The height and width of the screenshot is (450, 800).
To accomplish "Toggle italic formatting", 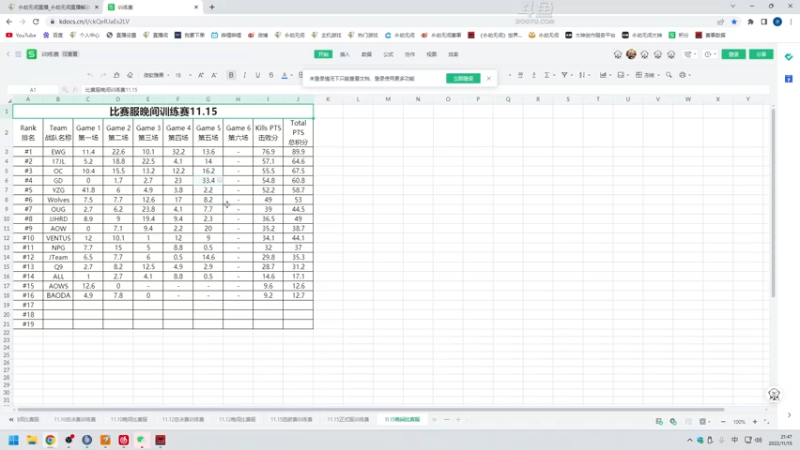I will point(244,75).
